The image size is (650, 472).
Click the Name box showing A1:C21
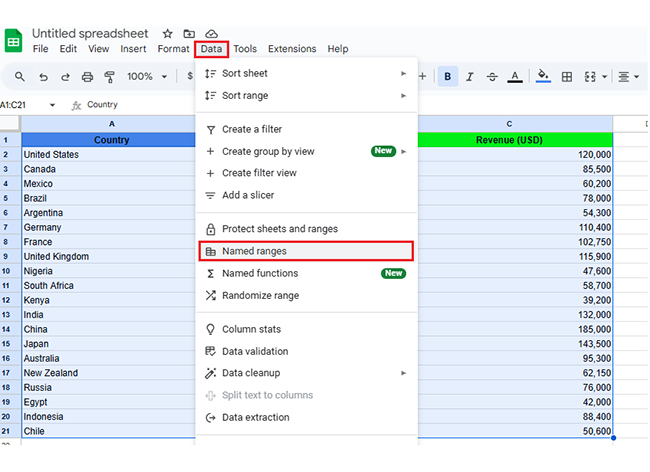tap(27, 104)
